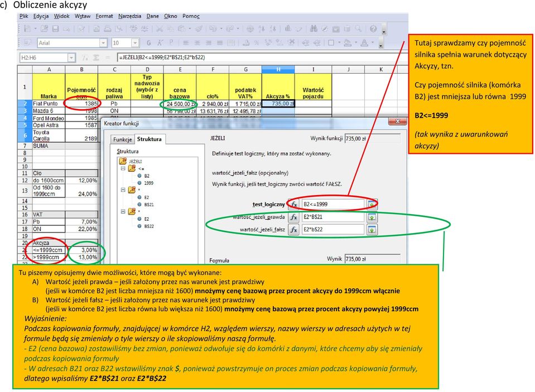Save the spreadsheet with the Save icon
Viewport: 535px width, 392px height.
pyautogui.click(x=55, y=29)
